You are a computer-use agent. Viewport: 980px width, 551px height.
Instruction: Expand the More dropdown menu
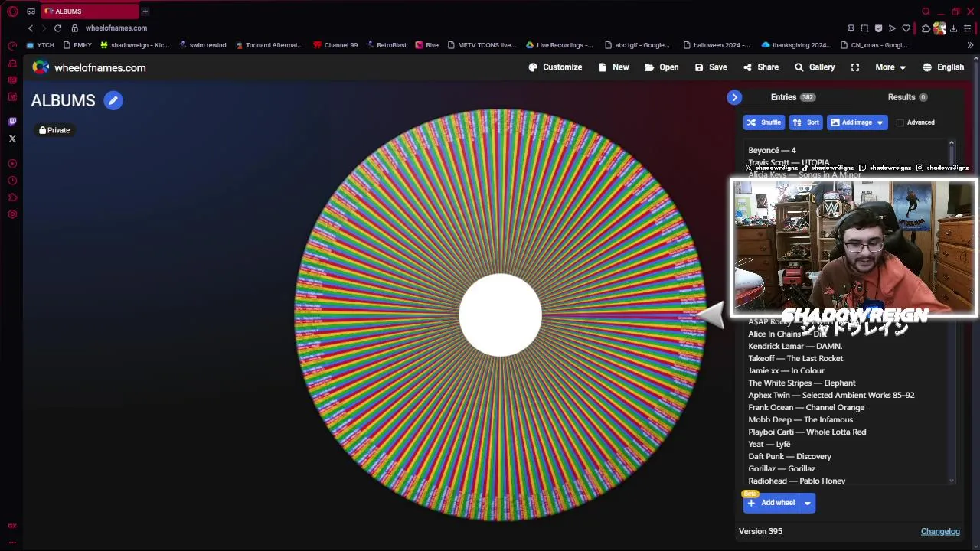pos(890,67)
